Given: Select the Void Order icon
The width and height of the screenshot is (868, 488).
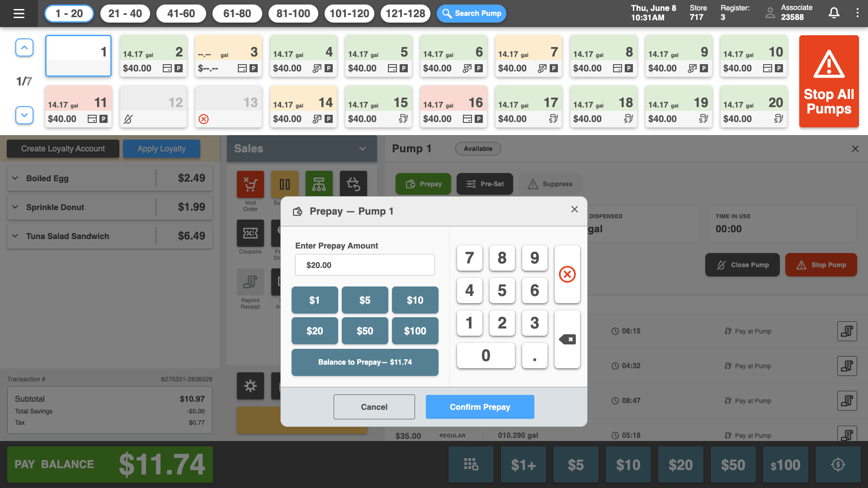Looking at the screenshot, I should (250, 184).
